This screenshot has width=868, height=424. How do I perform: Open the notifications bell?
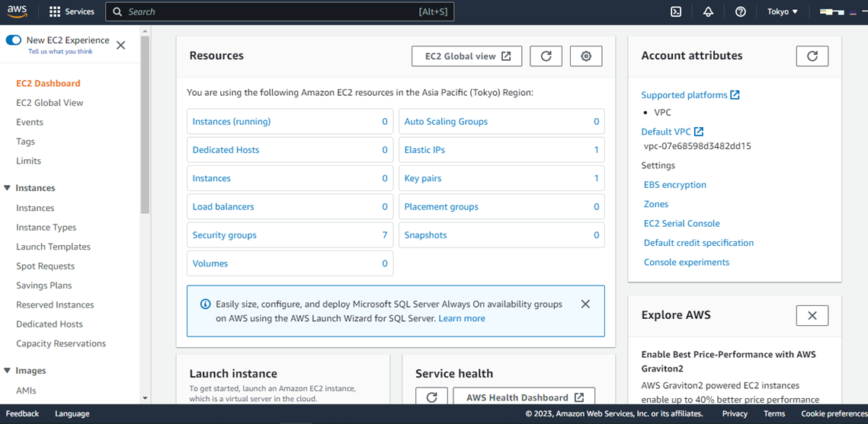[708, 11]
